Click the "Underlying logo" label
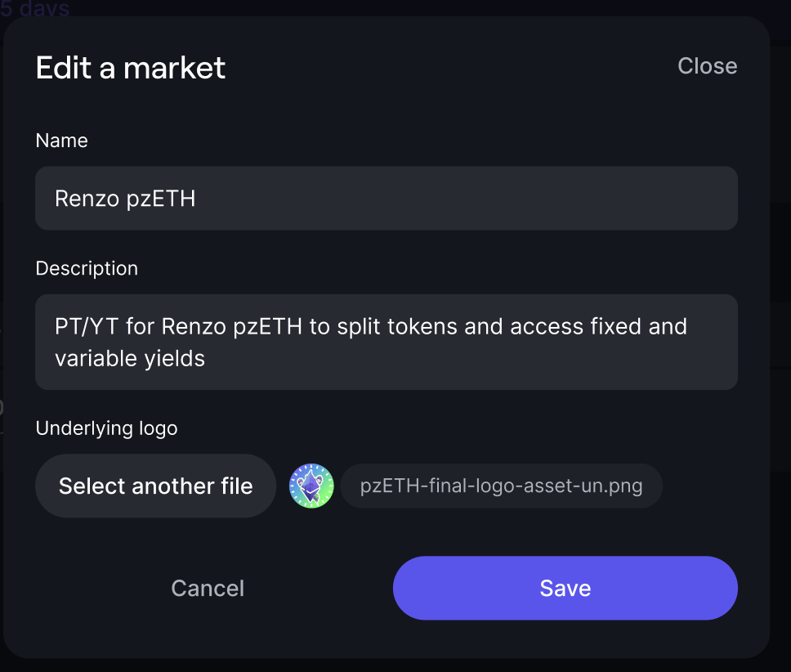 (106, 428)
